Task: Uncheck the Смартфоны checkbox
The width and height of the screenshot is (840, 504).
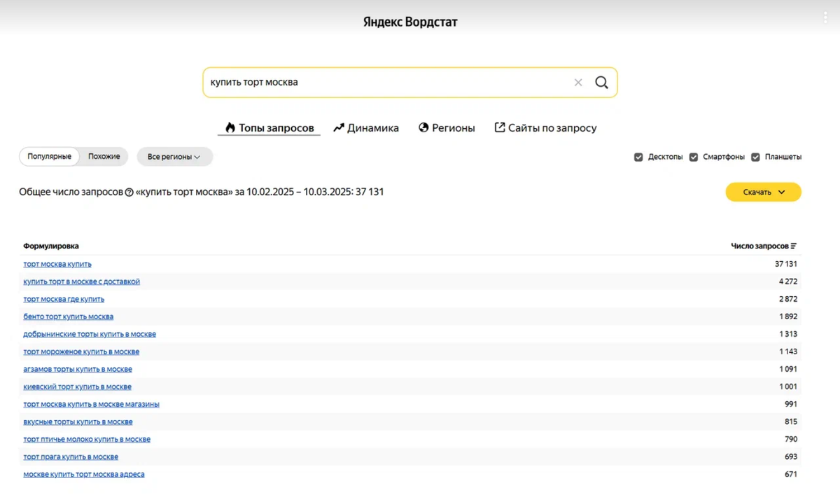Action: (694, 157)
